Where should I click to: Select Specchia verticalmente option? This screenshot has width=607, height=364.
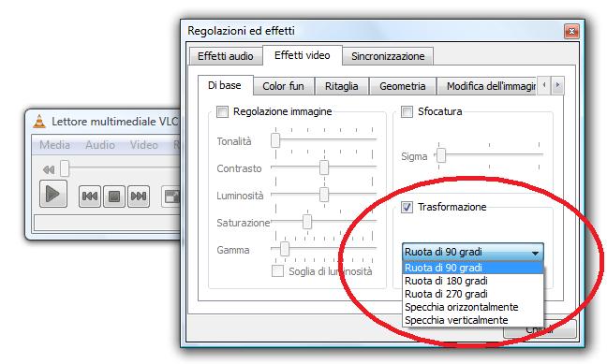(x=473, y=320)
